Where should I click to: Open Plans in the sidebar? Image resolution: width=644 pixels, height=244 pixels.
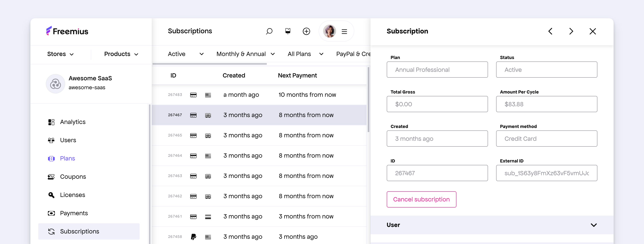point(67,158)
